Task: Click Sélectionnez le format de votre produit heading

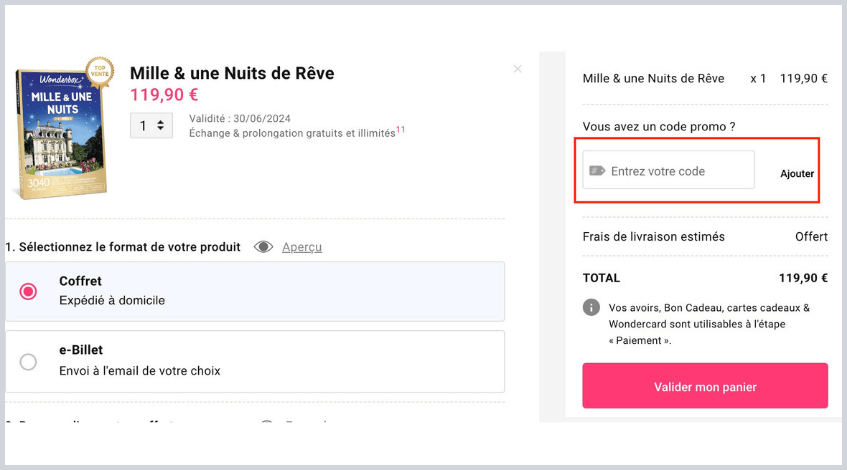Action: (130, 247)
